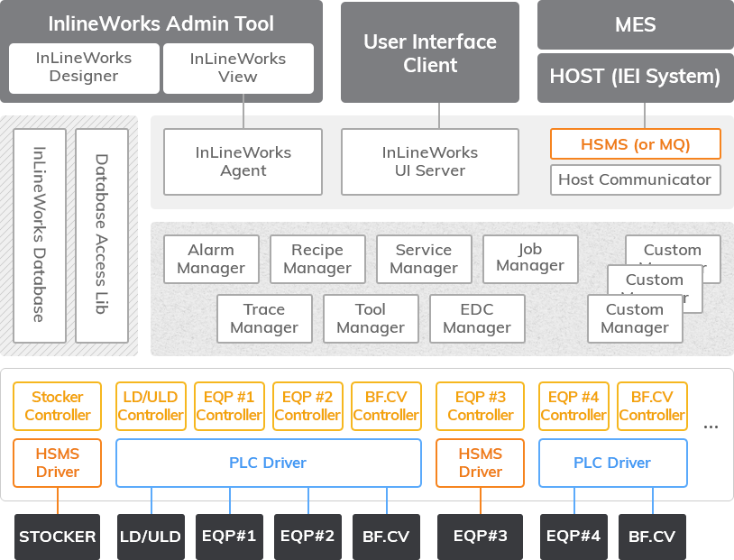Open the InLineWorks Agent box
Screen dimensions: 734x560
[243, 161]
